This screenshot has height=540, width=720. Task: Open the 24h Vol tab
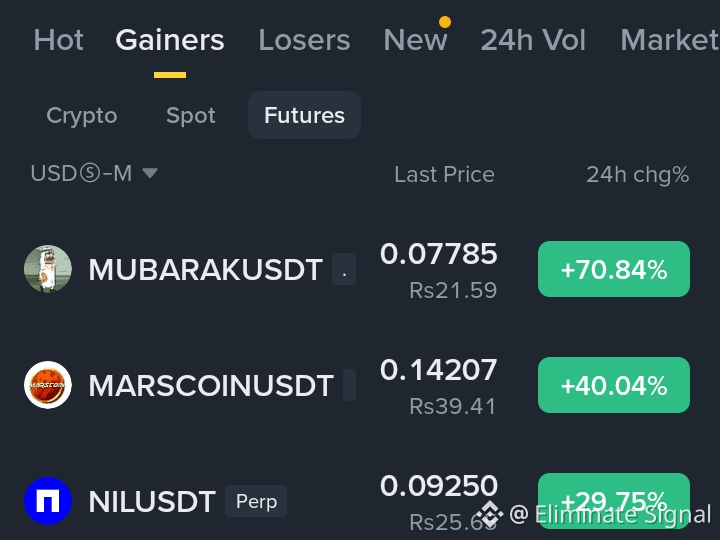pos(533,40)
